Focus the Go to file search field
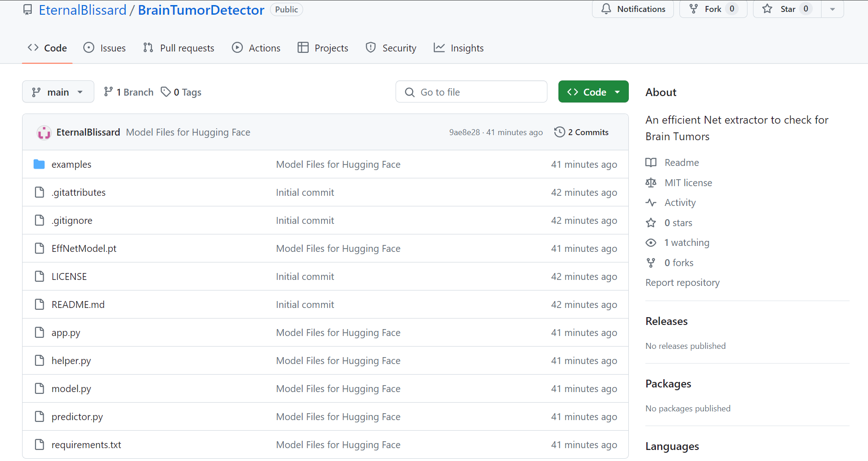This screenshot has width=868, height=461. coord(471,92)
